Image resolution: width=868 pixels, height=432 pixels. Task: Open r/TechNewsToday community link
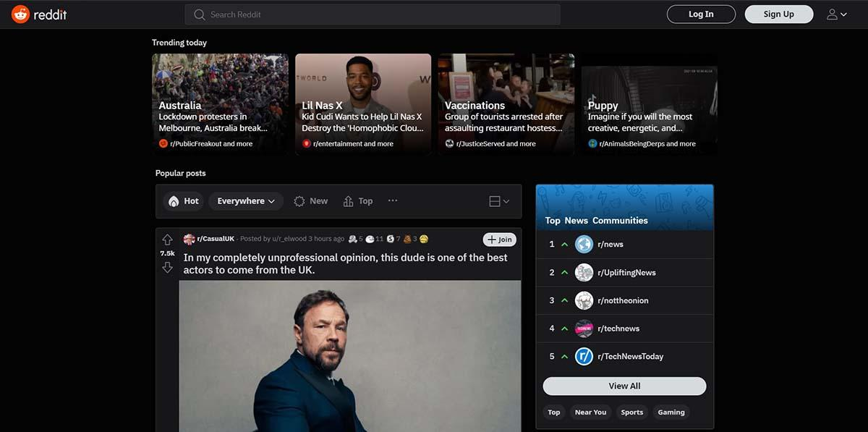[630, 356]
